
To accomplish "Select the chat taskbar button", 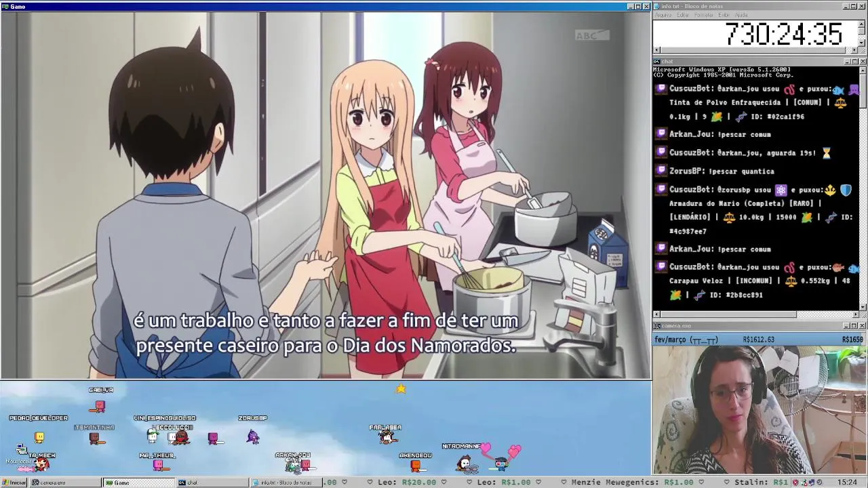I will 212,483.
